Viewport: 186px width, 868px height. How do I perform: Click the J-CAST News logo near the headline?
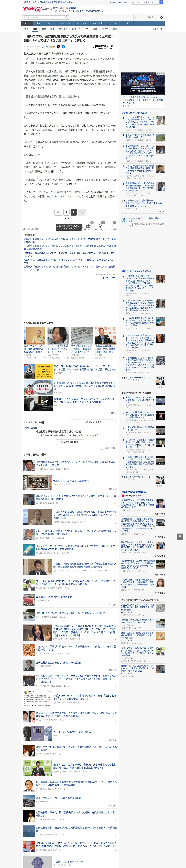click(x=104, y=47)
